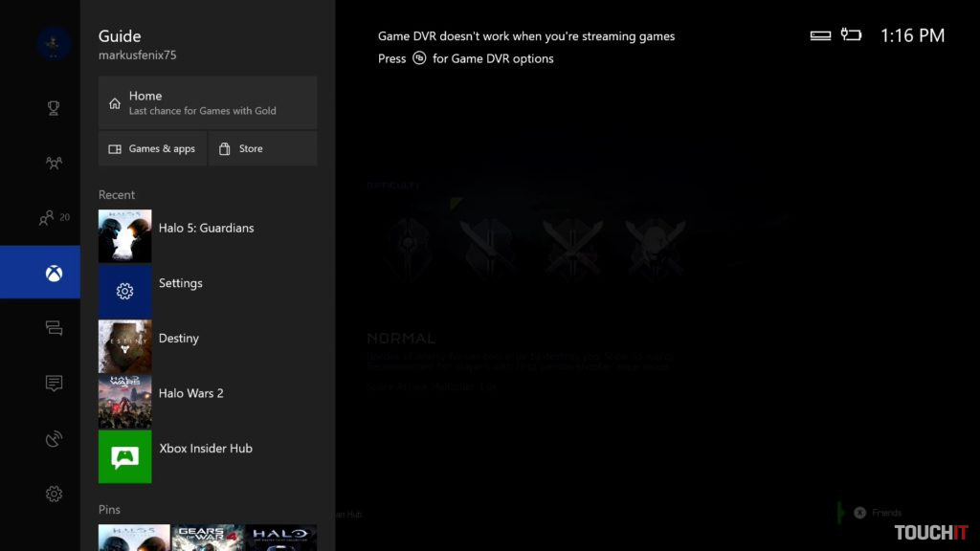Open Settings from the Recent list
This screenshot has height=551, width=980.
[208, 291]
